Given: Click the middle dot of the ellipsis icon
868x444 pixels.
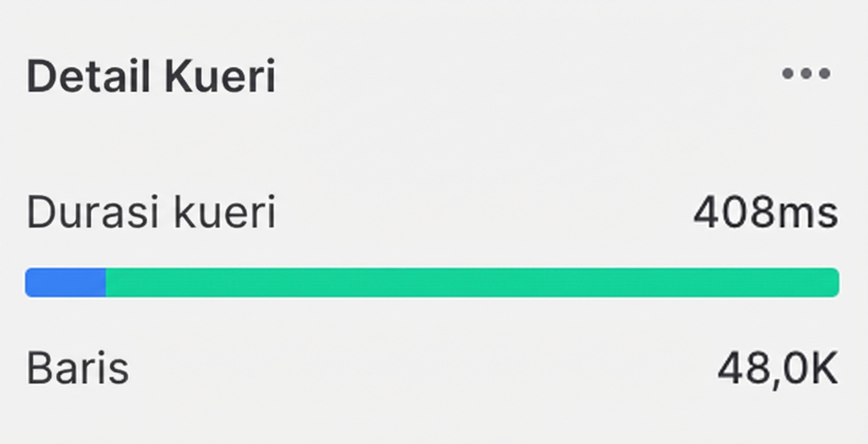Looking at the screenshot, I should tap(806, 74).
